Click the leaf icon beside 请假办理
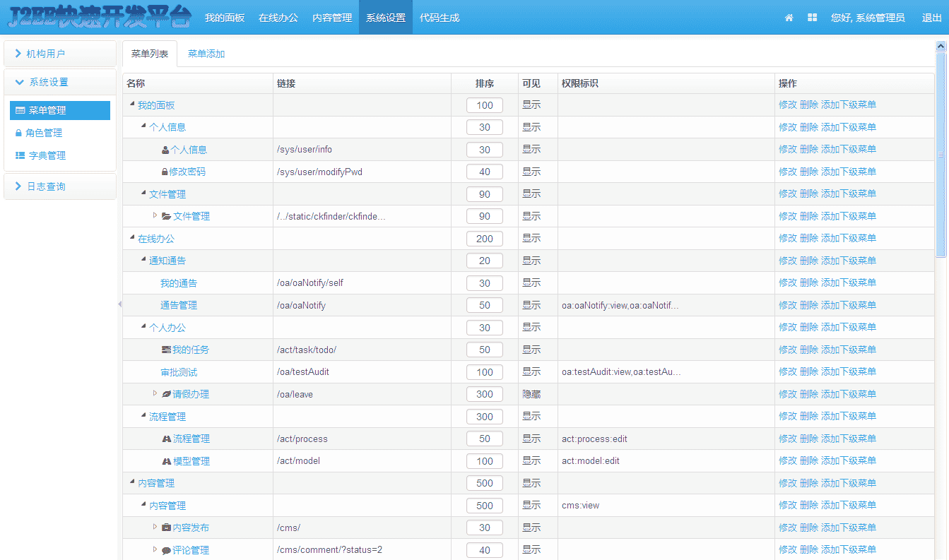Viewport: 949px width, 560px height. [x=166, y=395]
